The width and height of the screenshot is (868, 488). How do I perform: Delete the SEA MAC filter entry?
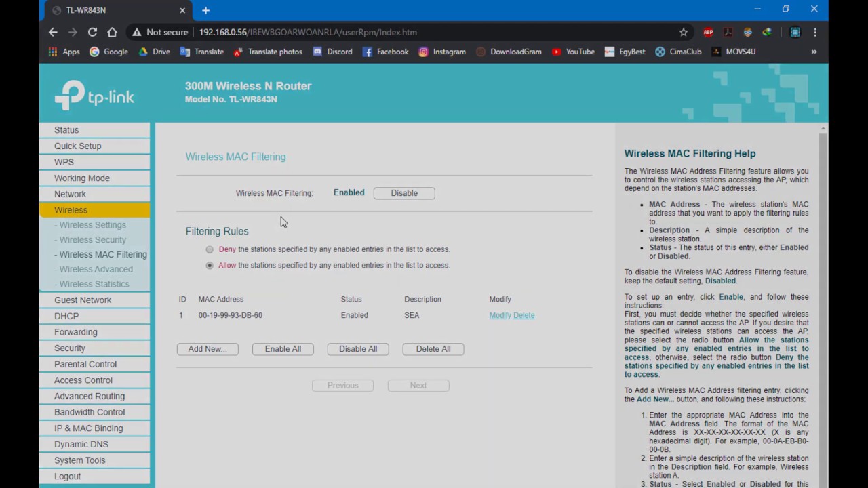tap(524, 315)
